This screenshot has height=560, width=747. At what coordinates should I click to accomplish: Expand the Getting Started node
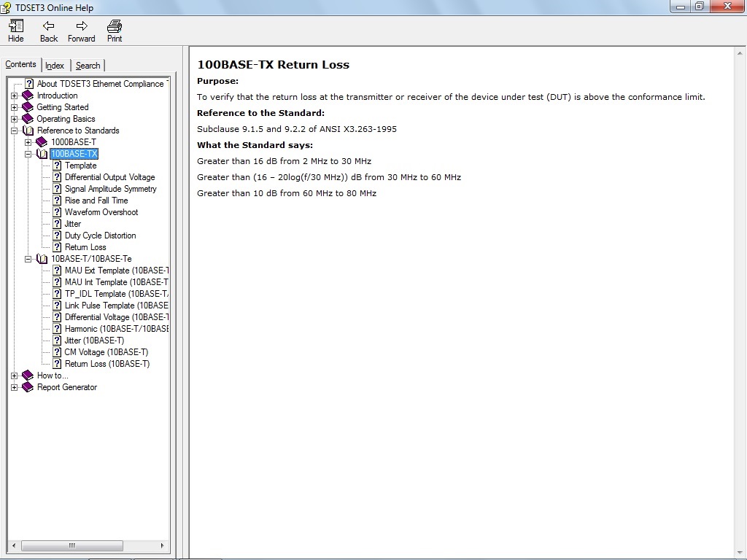(15, 107)
